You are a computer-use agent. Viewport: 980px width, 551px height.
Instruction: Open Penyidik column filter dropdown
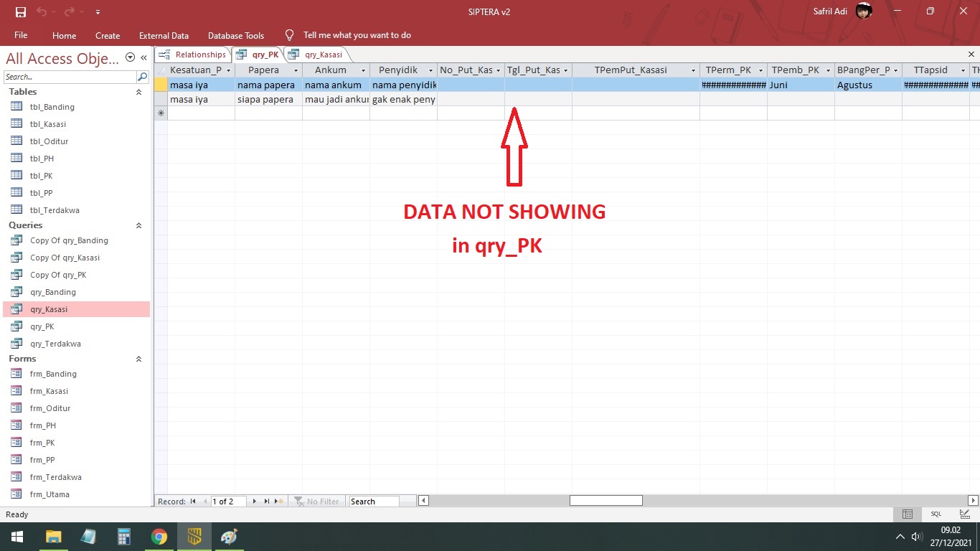[x=430, y=70]
